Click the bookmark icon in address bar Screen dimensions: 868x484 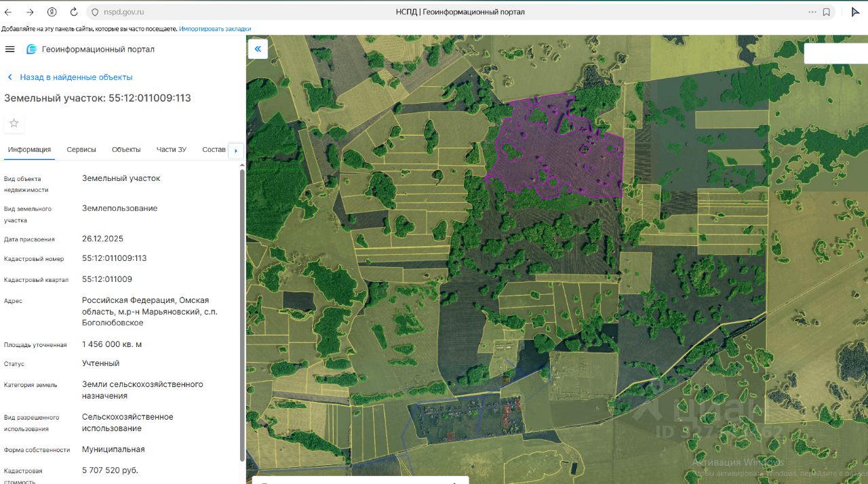827,12
